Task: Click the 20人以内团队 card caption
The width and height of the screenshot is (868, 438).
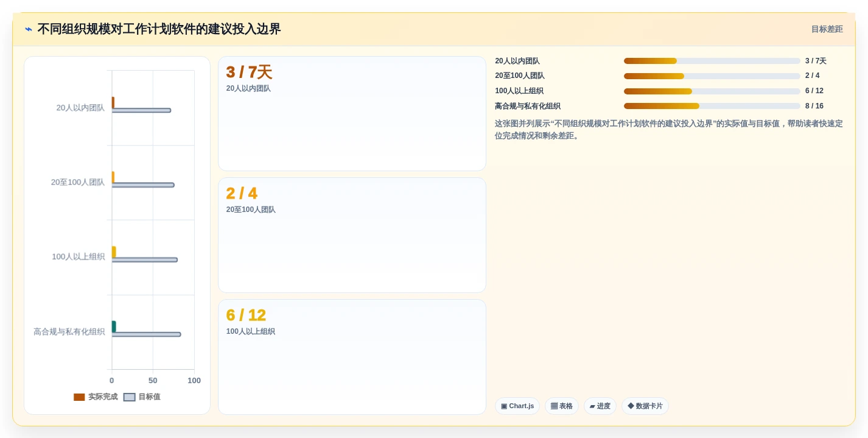Action: point(248,88)
